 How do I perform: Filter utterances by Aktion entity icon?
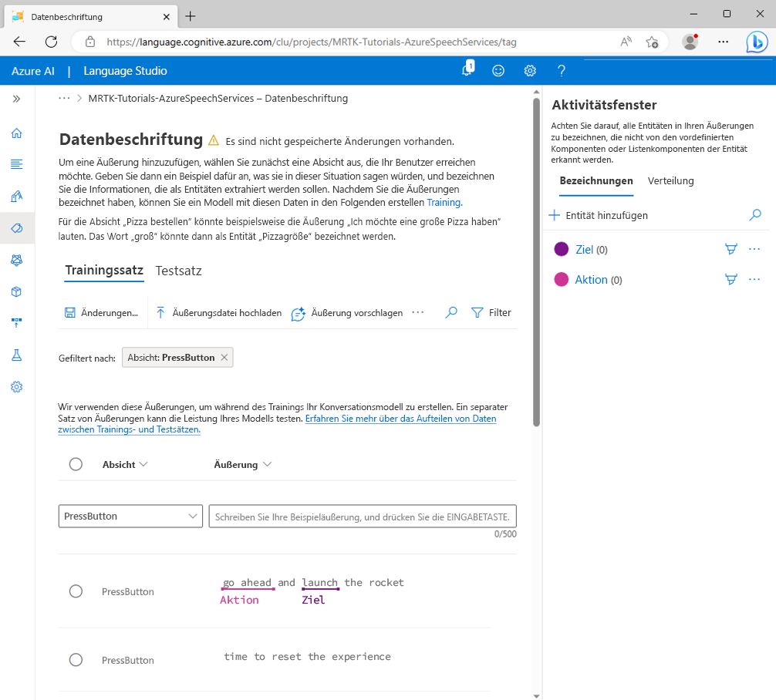731,280
